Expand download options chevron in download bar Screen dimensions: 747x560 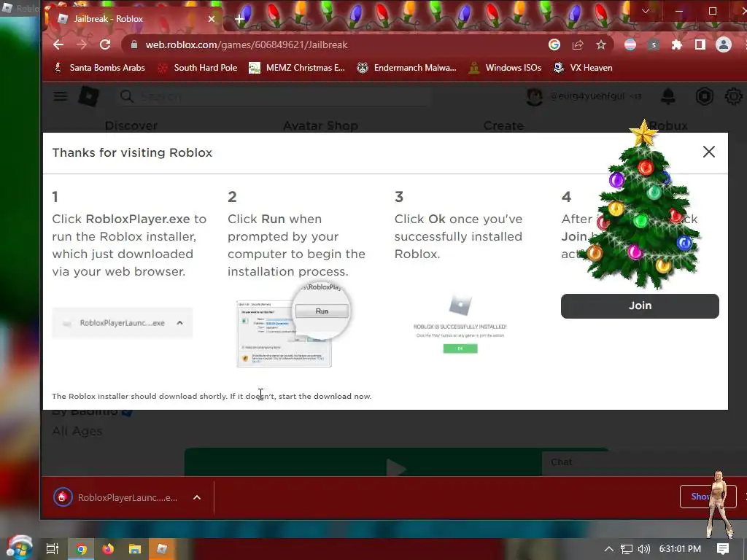[x=197, y=497]
